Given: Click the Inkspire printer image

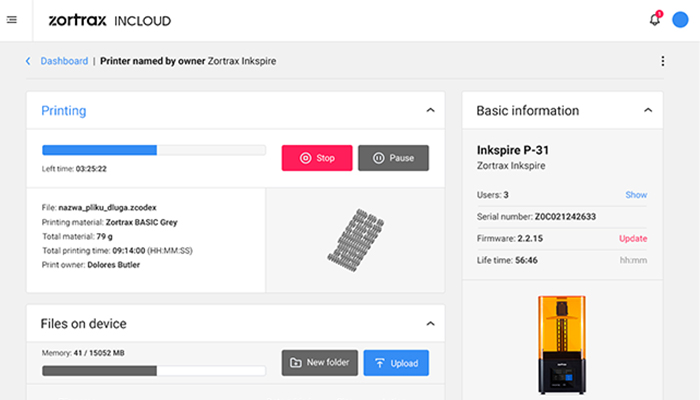Looking at the screenshot, I should 562,345.
